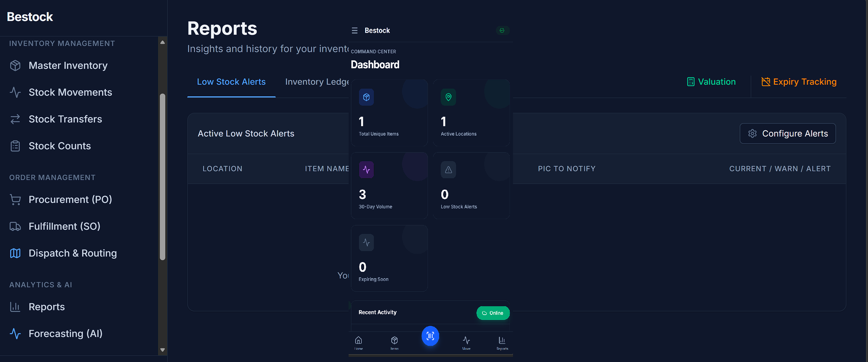Click the ITEM NAME column header
The image size is (868, 362).
327,169
